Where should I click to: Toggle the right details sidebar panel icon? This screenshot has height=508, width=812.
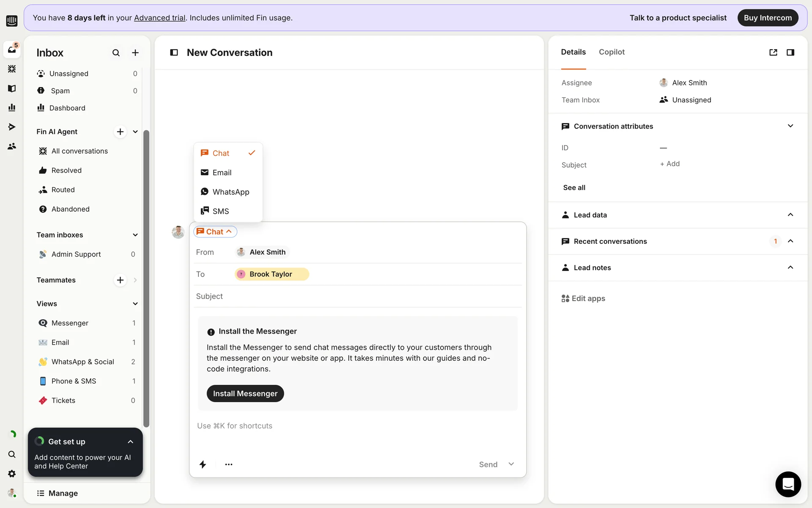click(790, 52)
